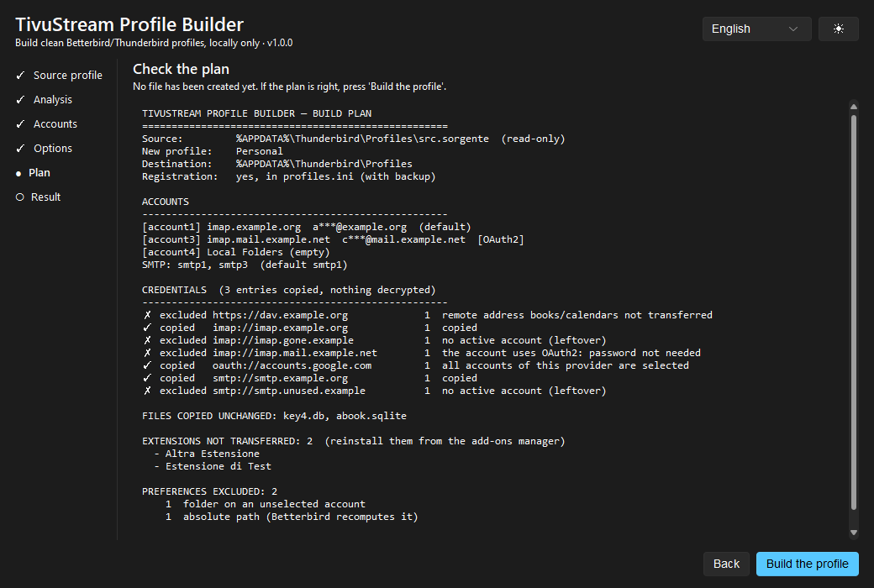Click the Analysis checkmark icon
This screenshot has height=588, width=874.
[x=21, y=100]
